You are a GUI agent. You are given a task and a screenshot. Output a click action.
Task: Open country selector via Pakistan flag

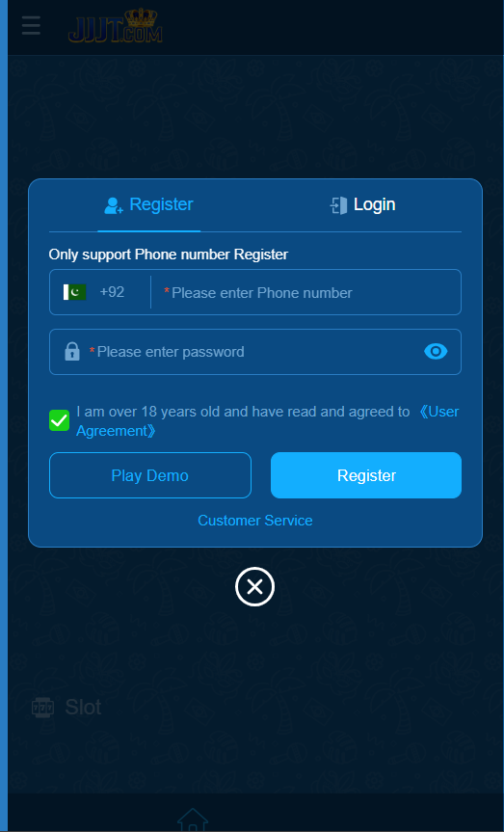point(75,292)
